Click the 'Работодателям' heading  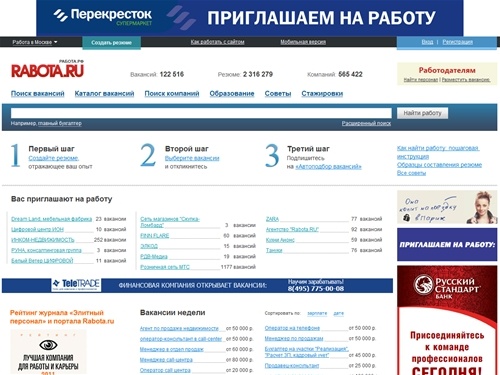coord(447,70)
